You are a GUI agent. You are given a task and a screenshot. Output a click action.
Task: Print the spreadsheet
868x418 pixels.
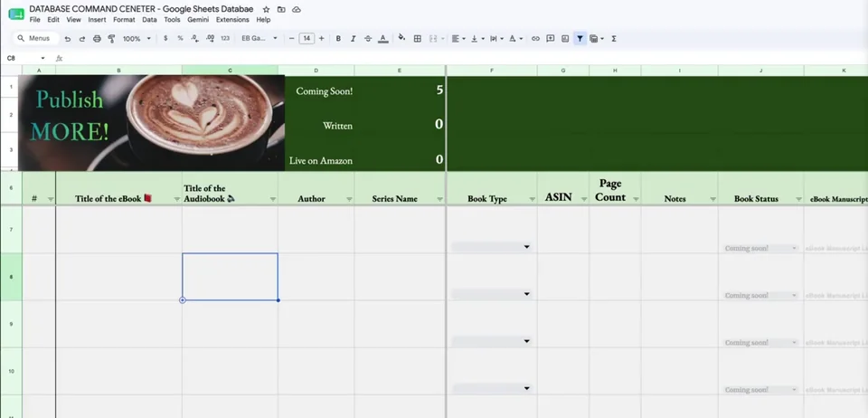click(97, 39)
